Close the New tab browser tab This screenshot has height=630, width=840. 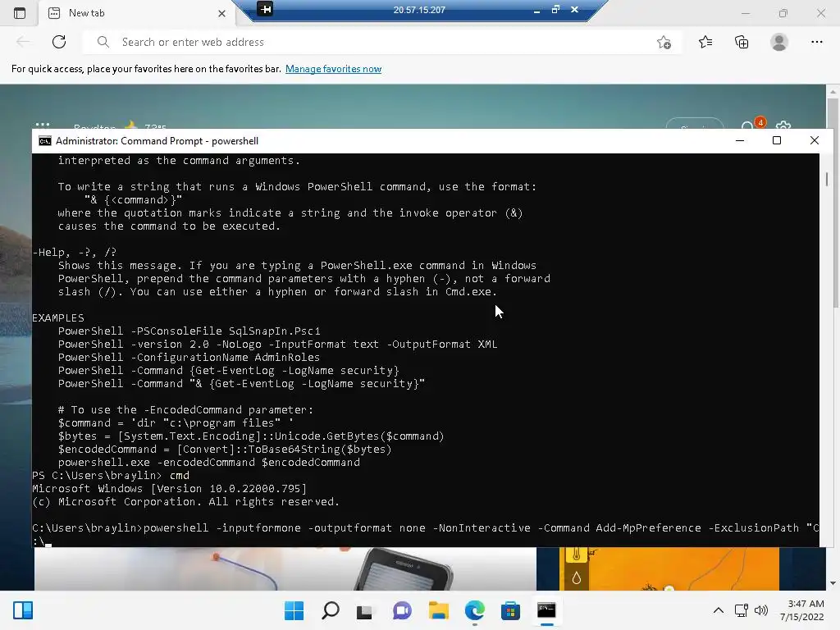221,13
